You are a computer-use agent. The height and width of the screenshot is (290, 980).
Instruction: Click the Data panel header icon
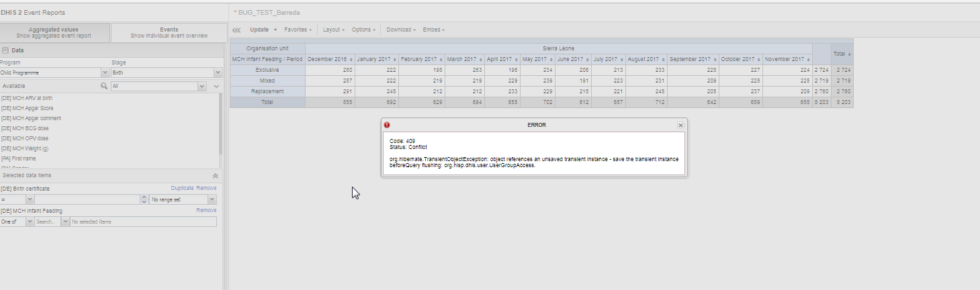point(5,50)
